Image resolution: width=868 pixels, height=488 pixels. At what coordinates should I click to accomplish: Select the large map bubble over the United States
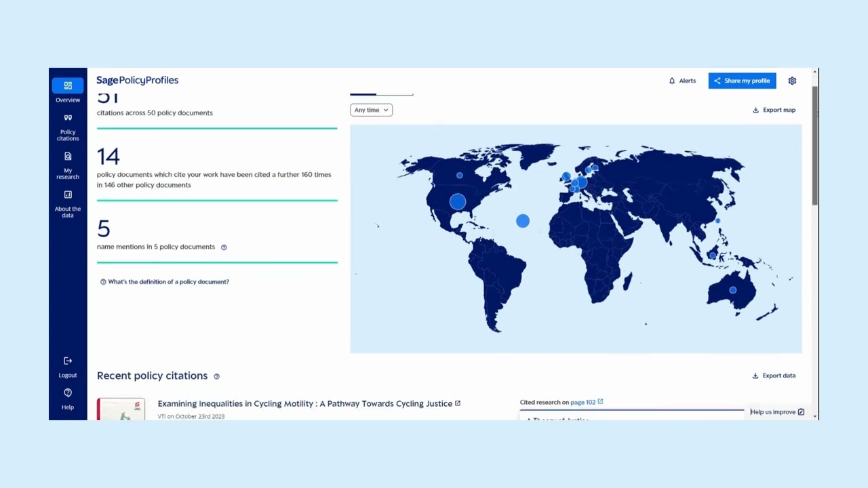(x=458, y=201)
